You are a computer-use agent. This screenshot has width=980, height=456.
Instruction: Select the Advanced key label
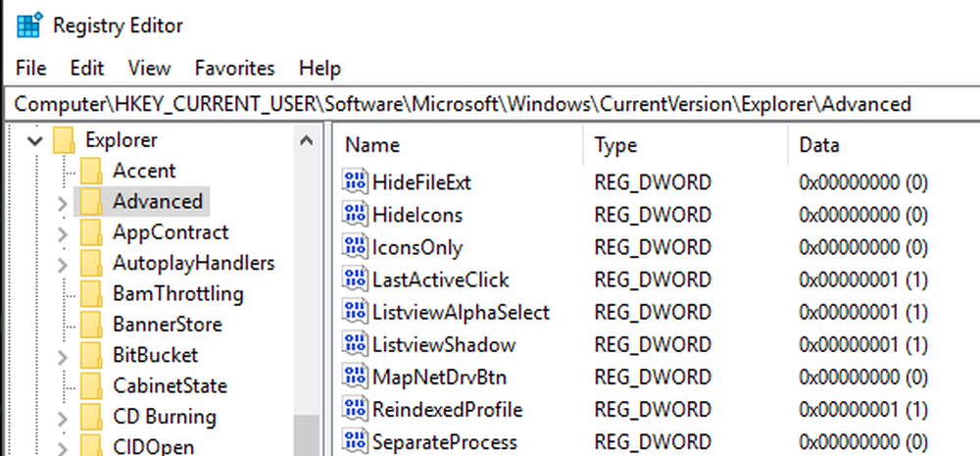click(158, 201)
